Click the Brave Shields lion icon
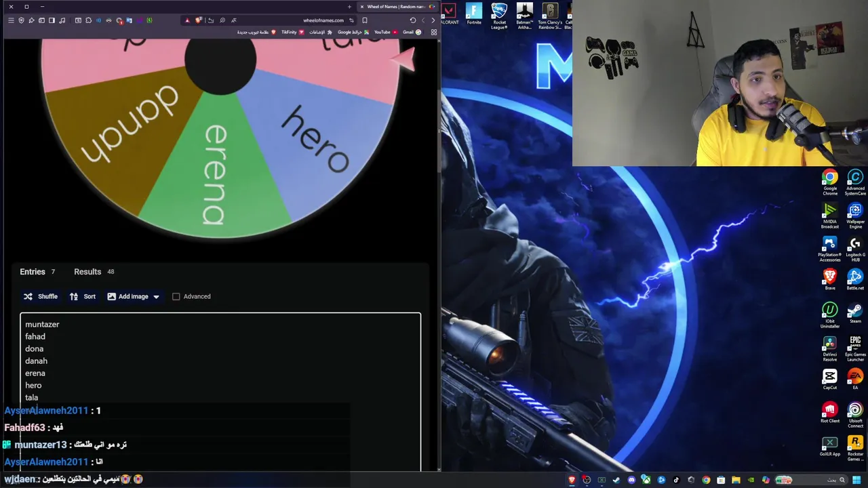 pyautogui.click(x=198, y=20)
